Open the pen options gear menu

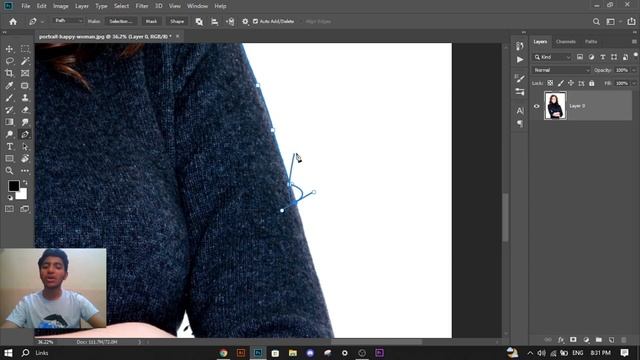pyautogui.click(x=245, y=22)
